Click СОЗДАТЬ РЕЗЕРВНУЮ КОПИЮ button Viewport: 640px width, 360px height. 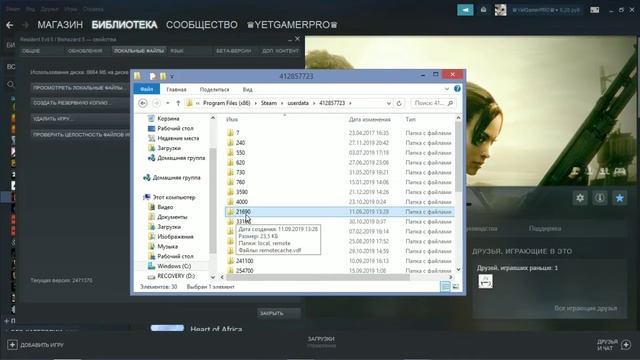[80, 103]
